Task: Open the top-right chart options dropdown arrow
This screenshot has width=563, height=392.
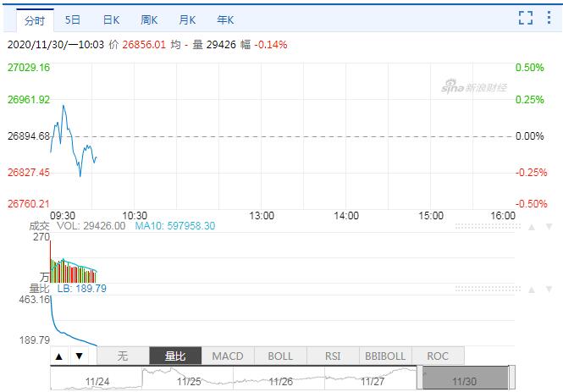Action: [550, 19]
